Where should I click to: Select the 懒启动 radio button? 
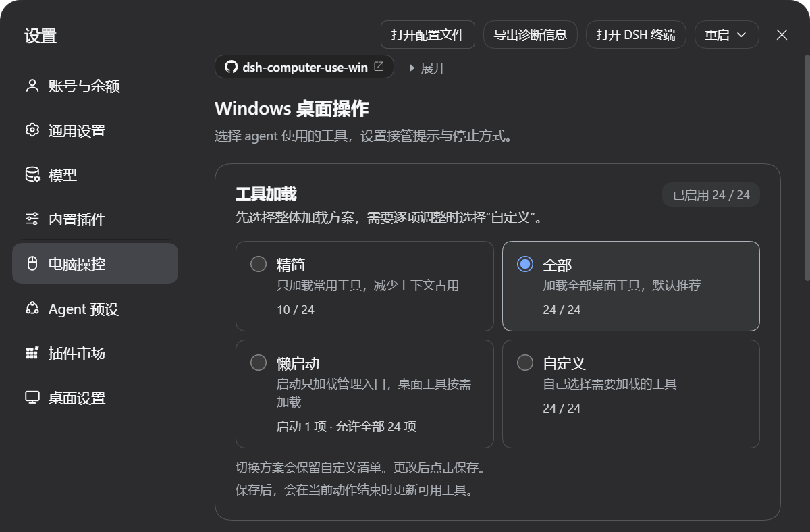point(259,363)
